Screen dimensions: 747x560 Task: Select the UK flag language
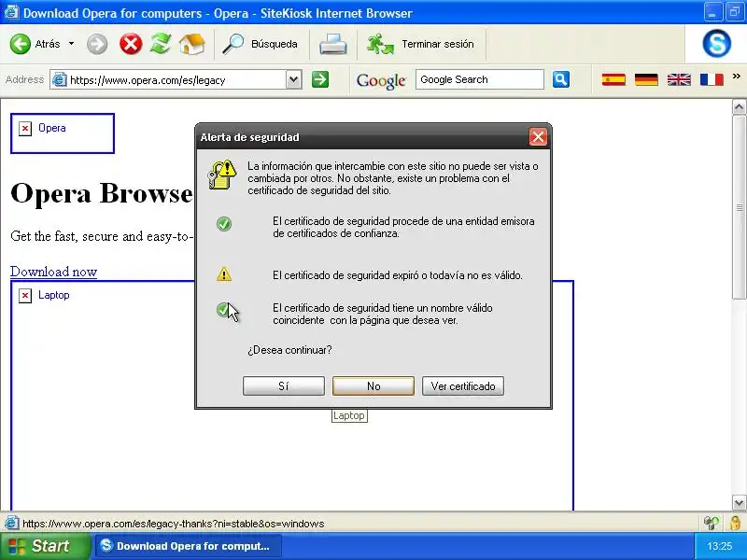pos(679,79)
